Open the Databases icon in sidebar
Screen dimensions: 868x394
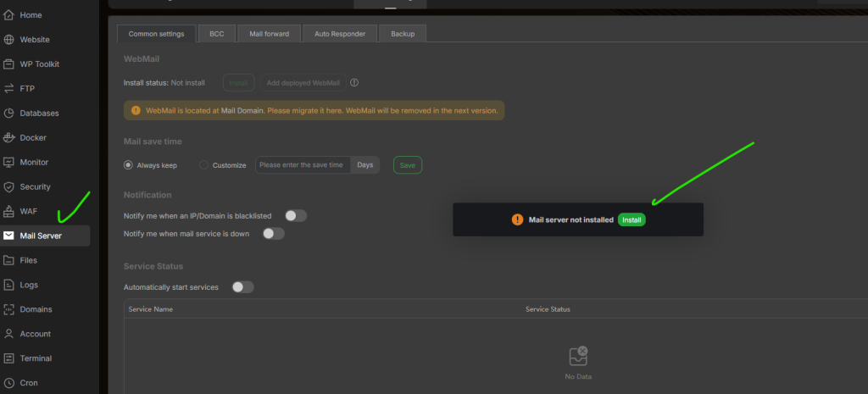(x=9, y=113)
